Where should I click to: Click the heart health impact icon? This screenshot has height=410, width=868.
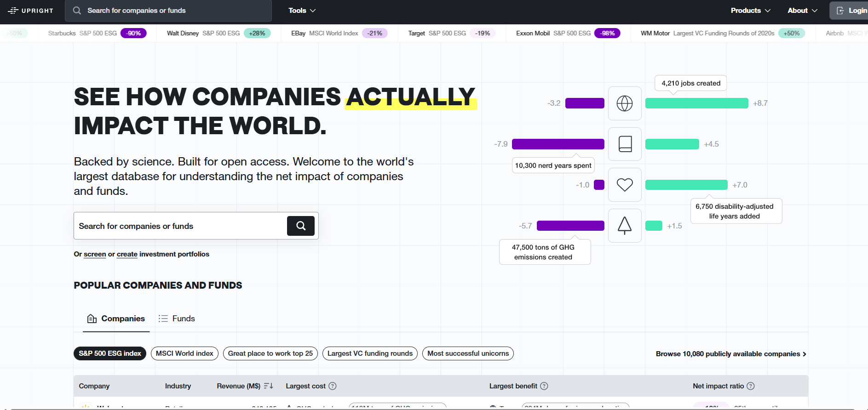coord(624,185)
